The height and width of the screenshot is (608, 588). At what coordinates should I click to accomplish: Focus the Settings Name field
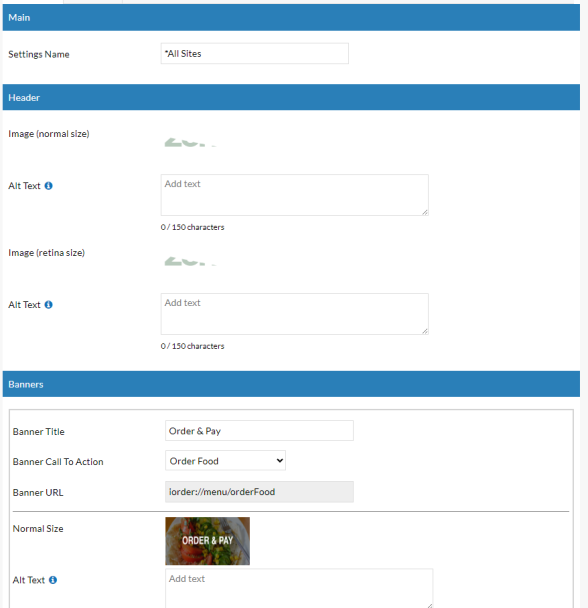point(255,54)
